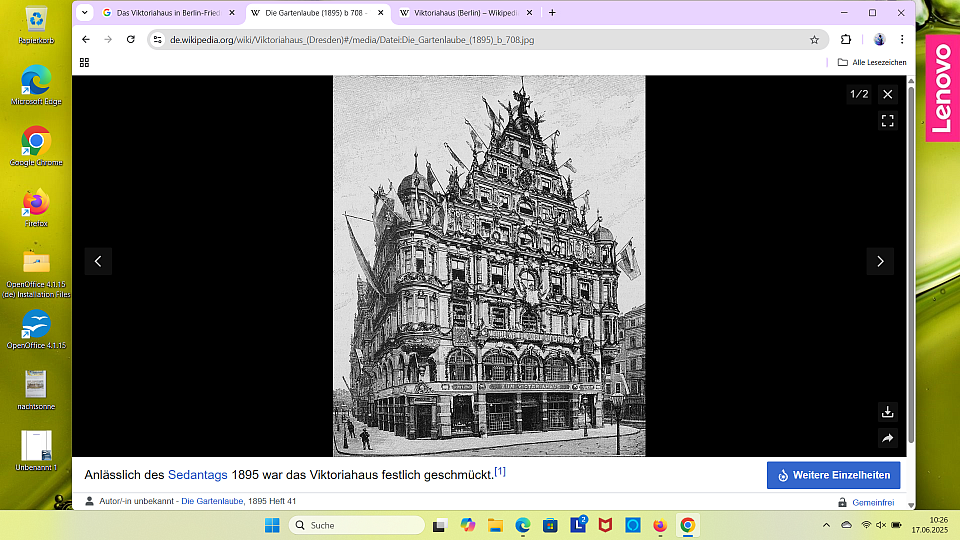Viewport: 960px width, 540px height.
Task: Follow the Sedantags link in caption
Action: (x=197, y=474)
